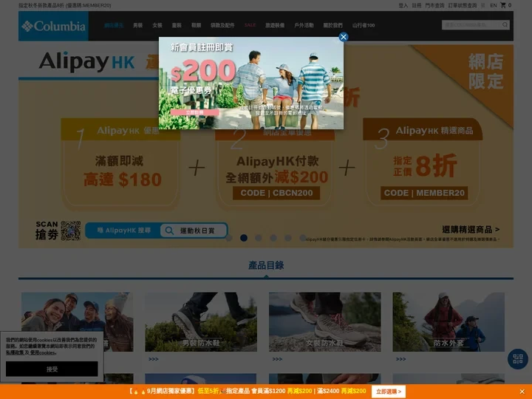Viewport: 532px width, 399px height.
Task: Click the AlipayHK logo in banner
Action: [x=87, y=62]
